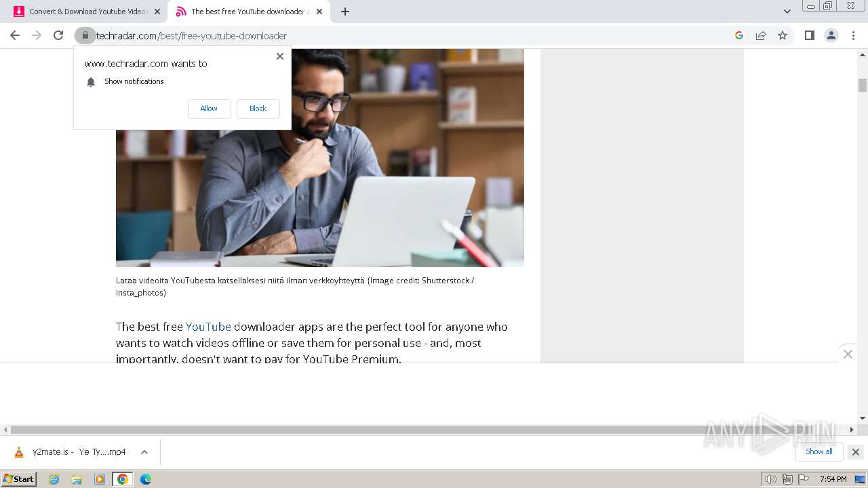Open the Google icon in address bar
The image size is (868, 488).
point(739,35)
